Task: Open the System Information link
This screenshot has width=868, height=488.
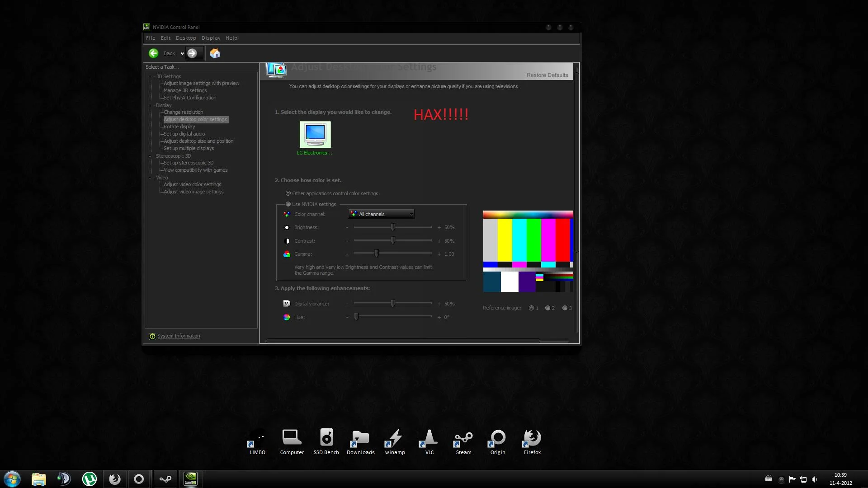Action: point(179,336)
